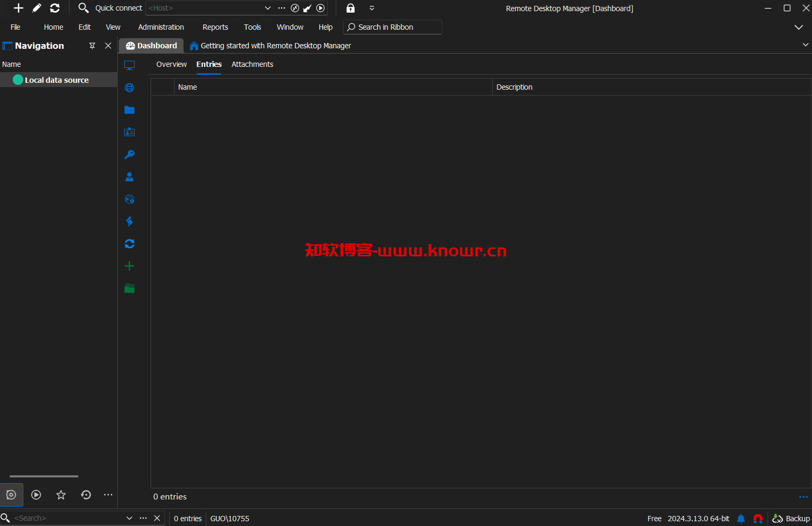Image resolution: width=812 pixels, height=526 pixels.
Task: Open the Edit ribbon tab
Action: tap(84, 27)
